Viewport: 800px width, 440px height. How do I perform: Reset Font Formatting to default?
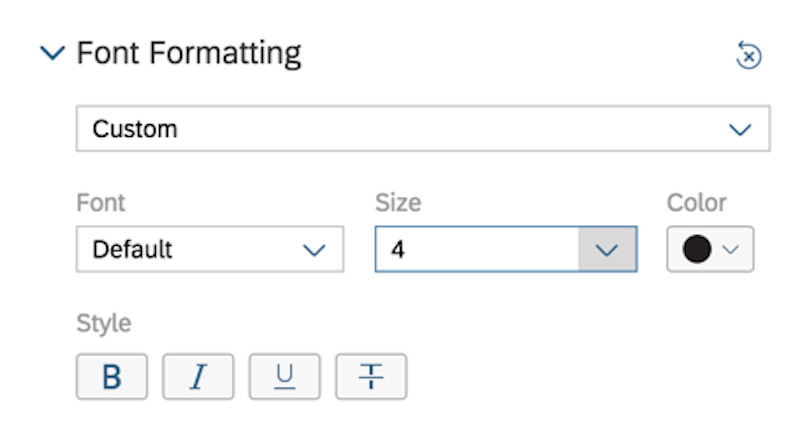tap(748, 55)
